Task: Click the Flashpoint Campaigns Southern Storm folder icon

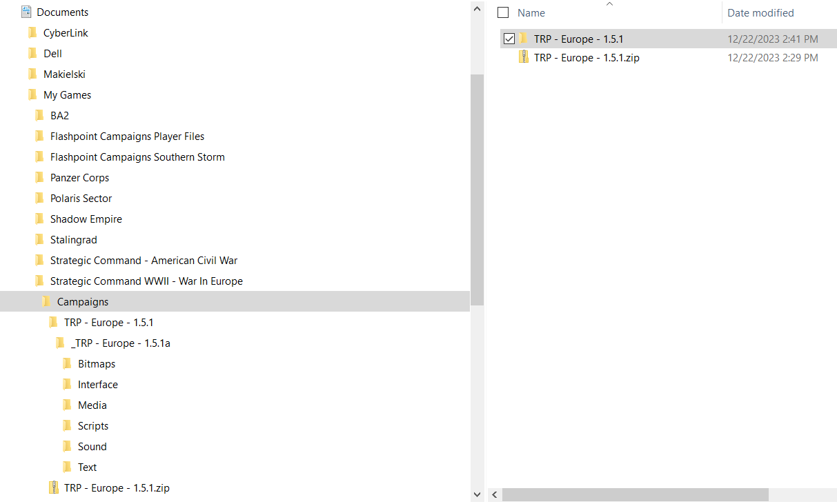Action: coord(39,157)
